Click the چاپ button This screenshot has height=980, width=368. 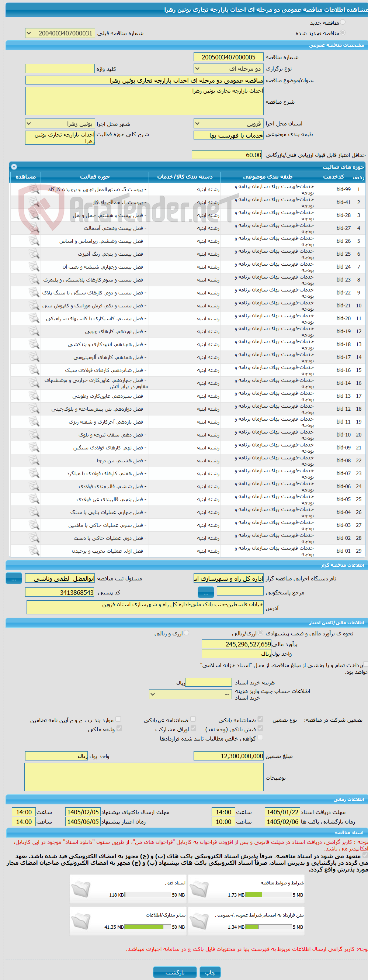(210, 972)
